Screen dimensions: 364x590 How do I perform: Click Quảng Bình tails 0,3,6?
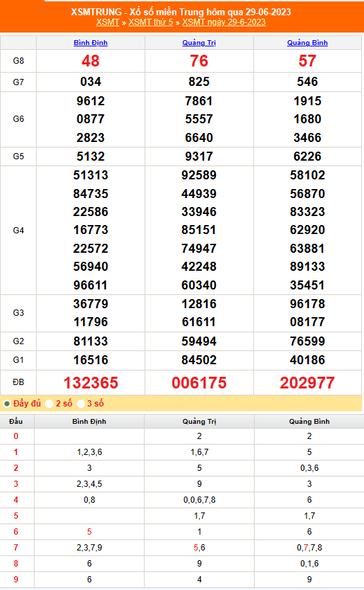coord(309,468)
